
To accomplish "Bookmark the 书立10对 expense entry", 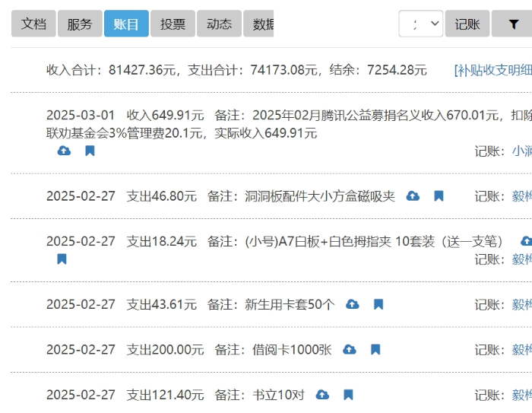I will pyautogui.click(x=348, y=395).
